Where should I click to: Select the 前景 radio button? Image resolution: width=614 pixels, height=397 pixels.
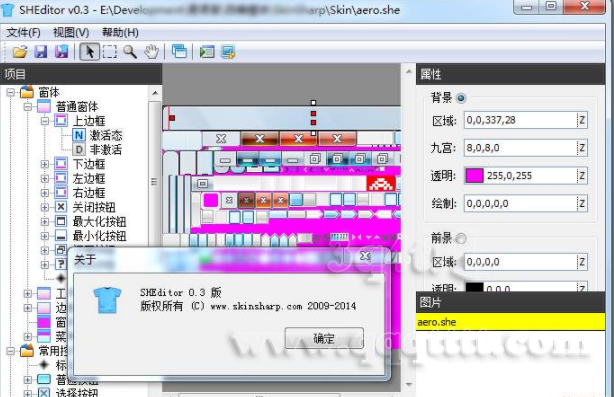[x=461, y=238]
